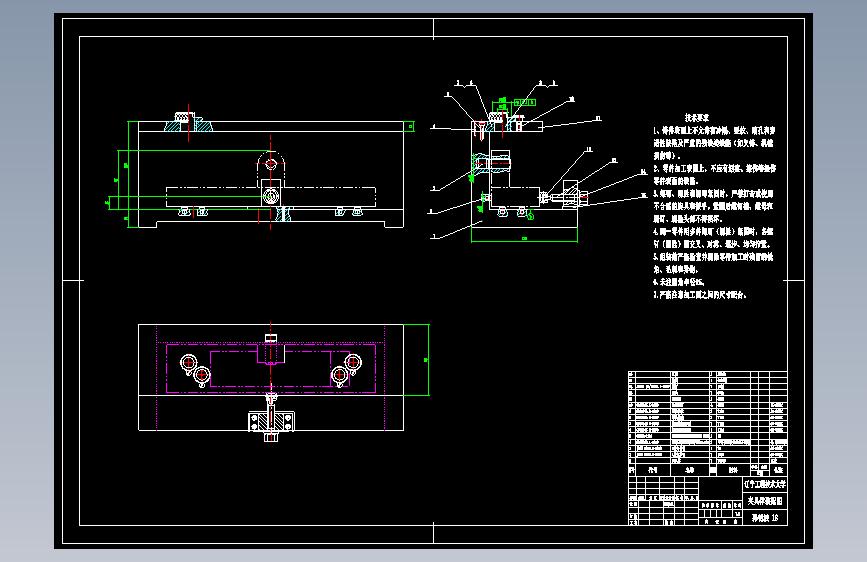Click the first line of technical requirement 1
Screen dimensions: 867x562
point(714,131)
